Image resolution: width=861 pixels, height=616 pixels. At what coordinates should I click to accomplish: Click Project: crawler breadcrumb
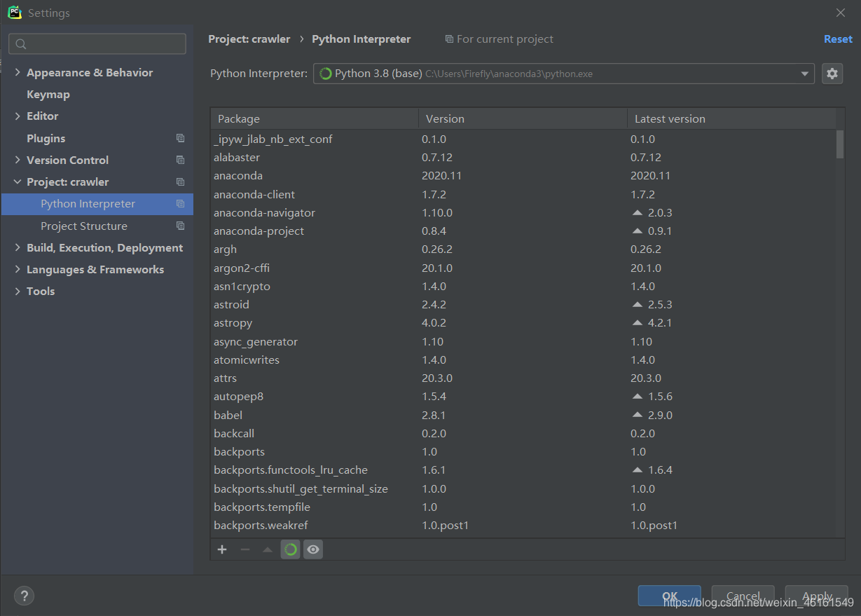pos(249,39)
